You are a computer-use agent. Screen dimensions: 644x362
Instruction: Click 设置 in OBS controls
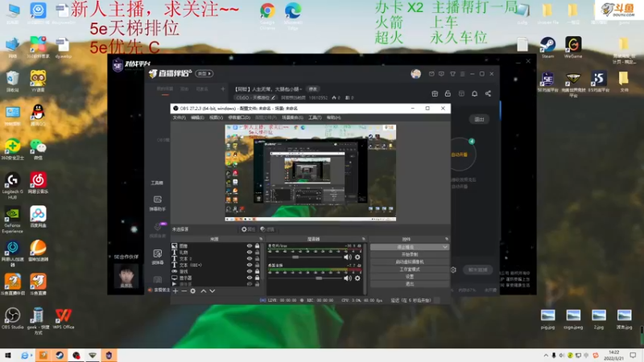pos(410,277)
